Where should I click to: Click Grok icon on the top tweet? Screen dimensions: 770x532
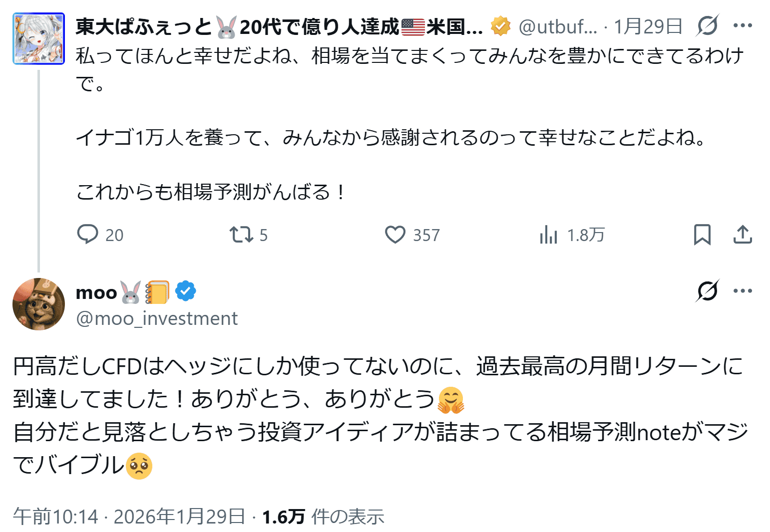point(708,25)
